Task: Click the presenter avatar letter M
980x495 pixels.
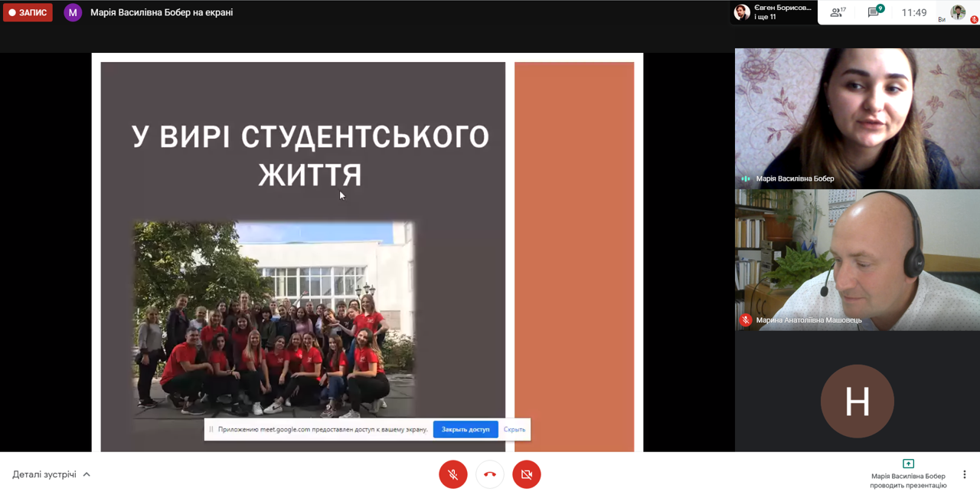Action: pos(73,12)
